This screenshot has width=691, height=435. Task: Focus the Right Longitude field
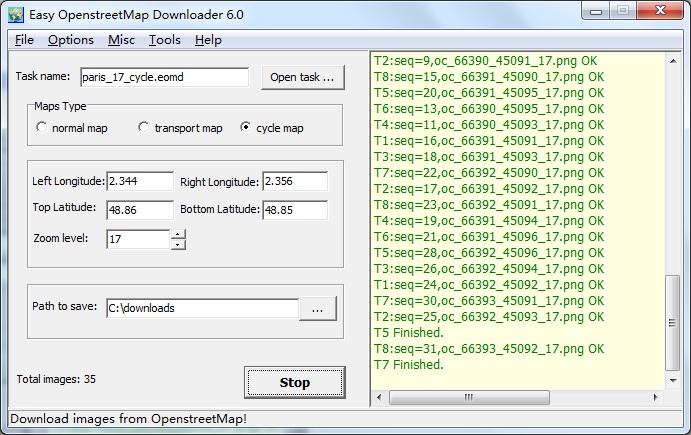tap(295, 181)
